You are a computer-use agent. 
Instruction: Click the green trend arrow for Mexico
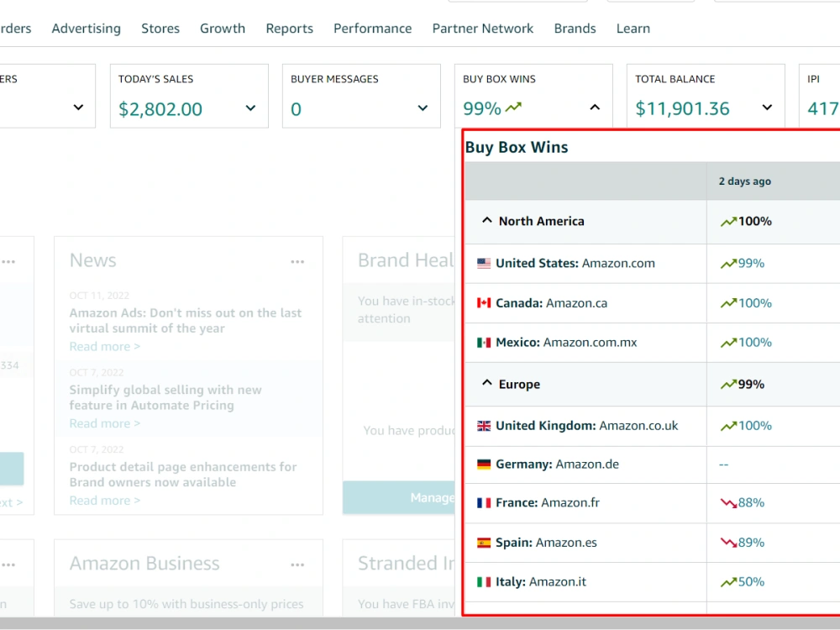tap(728, 343)
